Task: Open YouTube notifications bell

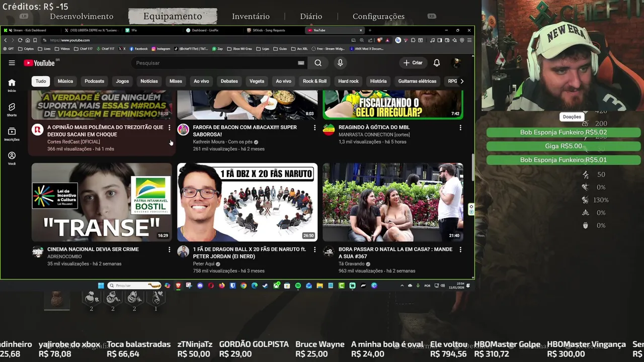Action: click(437, 63)
